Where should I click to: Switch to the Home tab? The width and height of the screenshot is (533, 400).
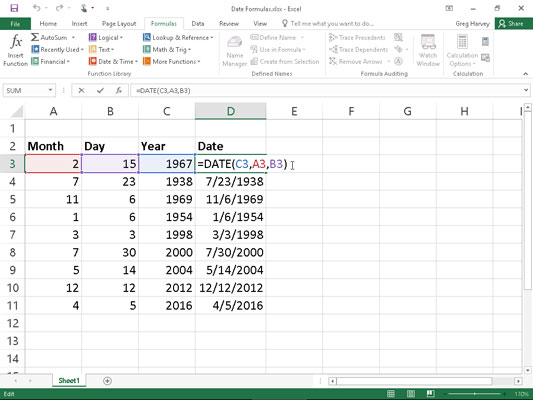point(48,23)
